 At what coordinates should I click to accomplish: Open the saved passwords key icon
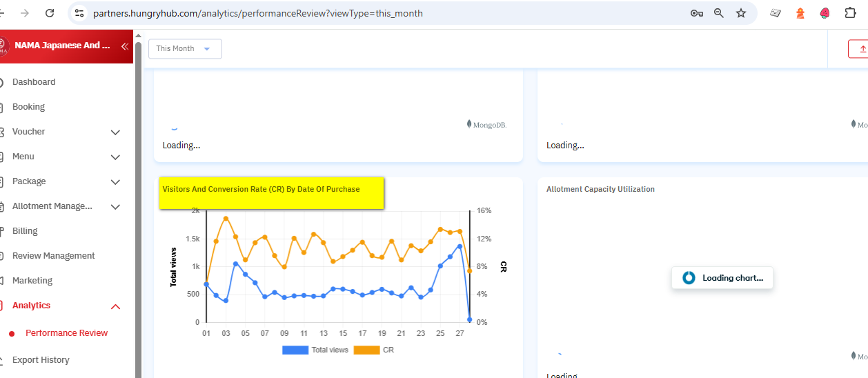pyautogui.click(x=697, y=13)
